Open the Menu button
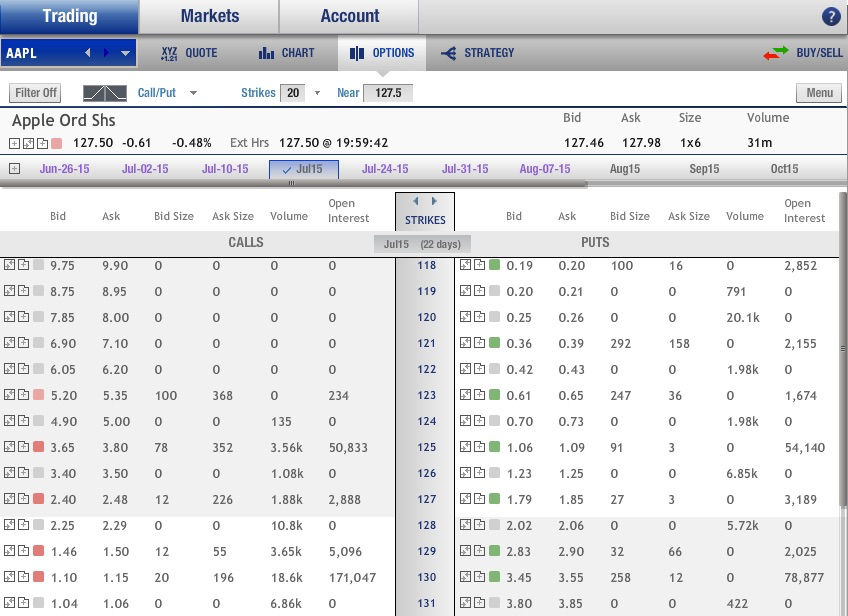This screenshot has height=616, width=848. (x=819, y=93)
